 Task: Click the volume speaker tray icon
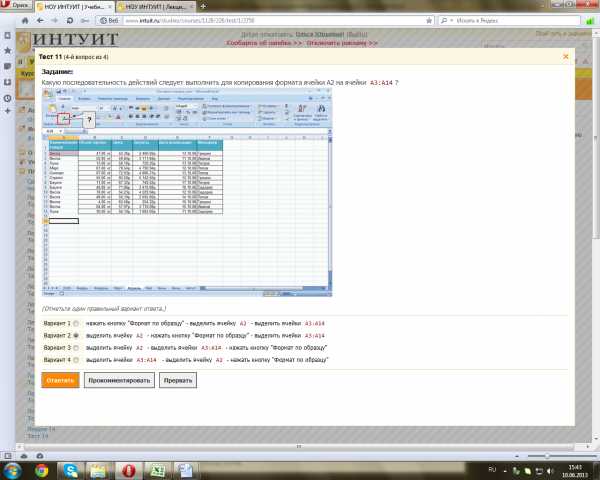click(x=550, y=471)
